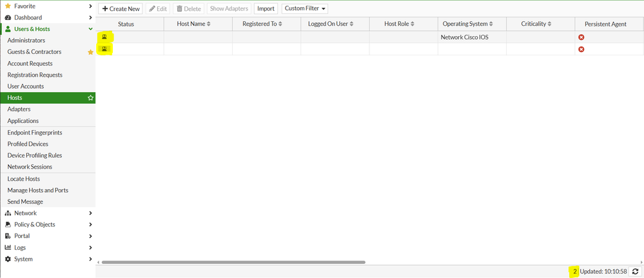Sort by Registered To column arrows

click(280, 24)
